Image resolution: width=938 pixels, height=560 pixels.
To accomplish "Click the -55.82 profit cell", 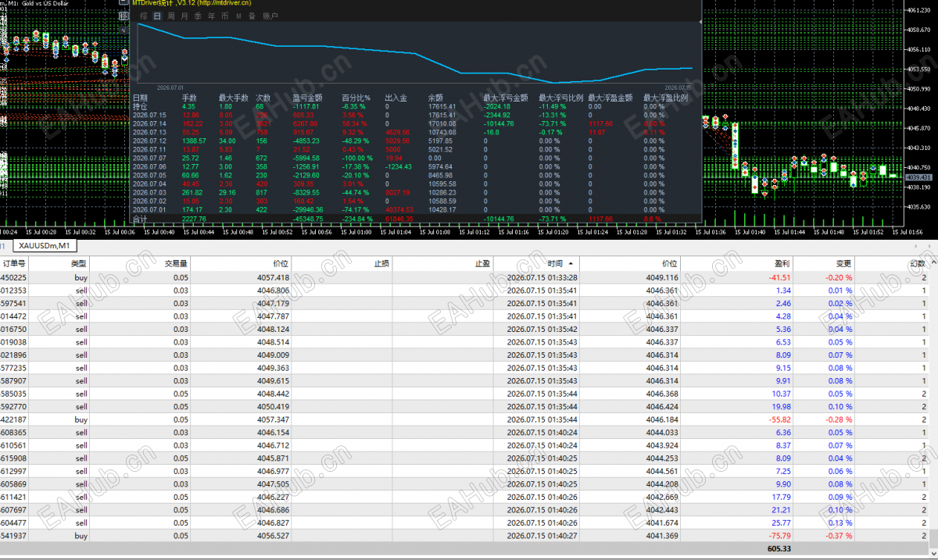I will pos(779,419).
